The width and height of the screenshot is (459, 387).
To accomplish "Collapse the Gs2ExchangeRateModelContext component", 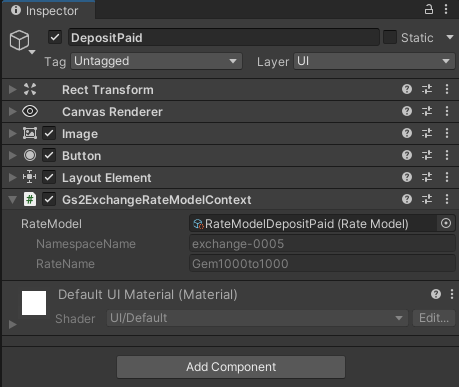I will [x=13, y=200].
